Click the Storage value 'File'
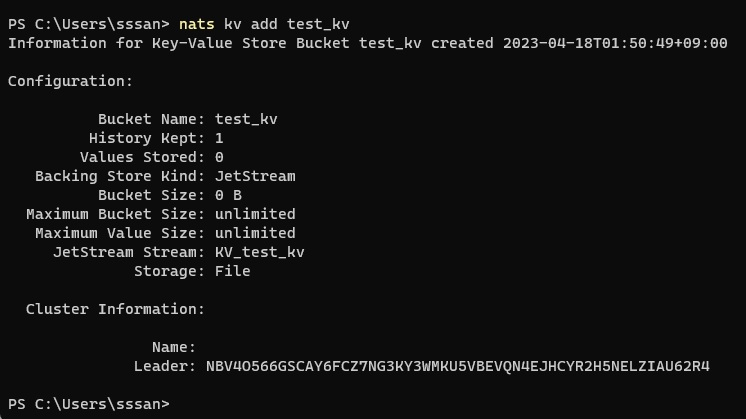 [232, 271]
